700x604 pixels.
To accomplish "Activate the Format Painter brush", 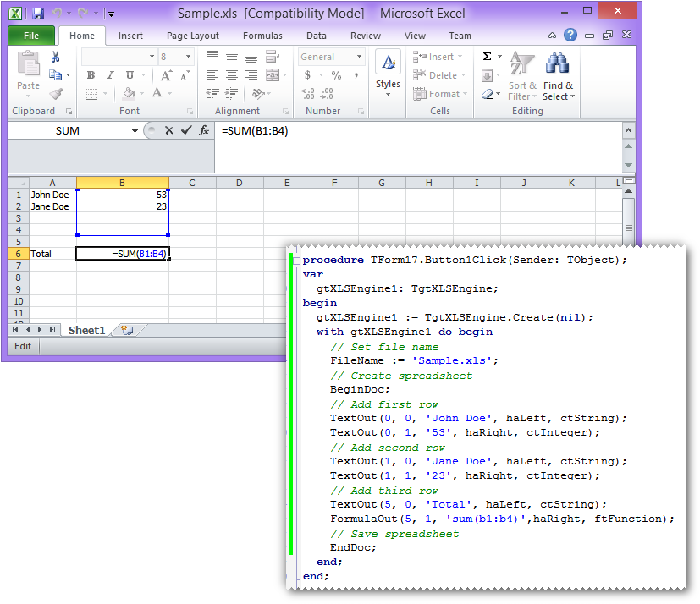I will click(56, 94).
